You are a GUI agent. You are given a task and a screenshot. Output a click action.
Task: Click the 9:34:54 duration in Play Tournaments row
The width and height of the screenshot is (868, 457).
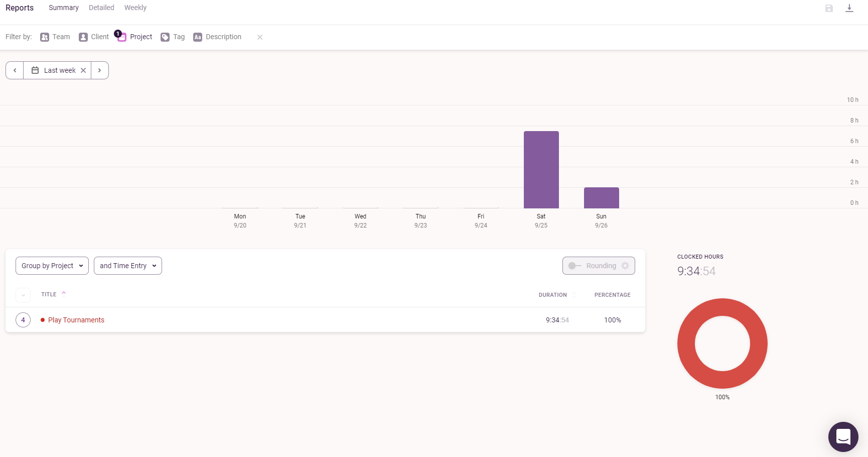coord(557,320)
